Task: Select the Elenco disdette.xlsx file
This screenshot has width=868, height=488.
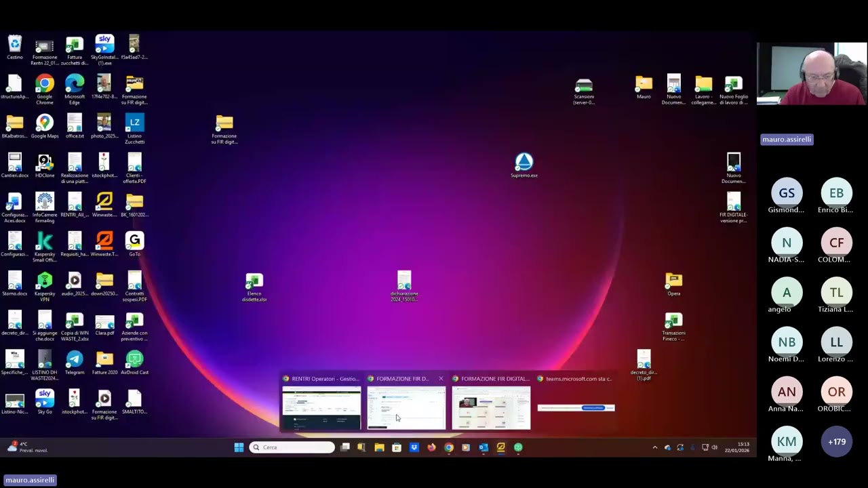Action: point(254,286)
